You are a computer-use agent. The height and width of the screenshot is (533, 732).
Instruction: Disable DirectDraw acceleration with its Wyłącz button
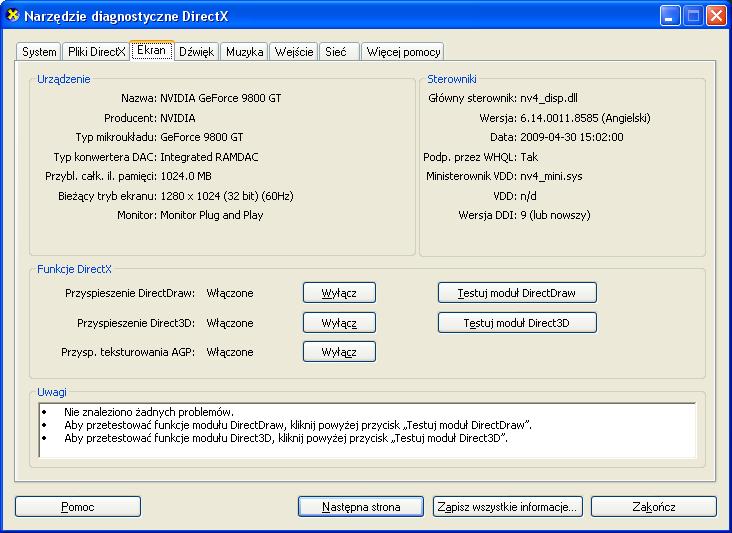(x=339, y=293)
